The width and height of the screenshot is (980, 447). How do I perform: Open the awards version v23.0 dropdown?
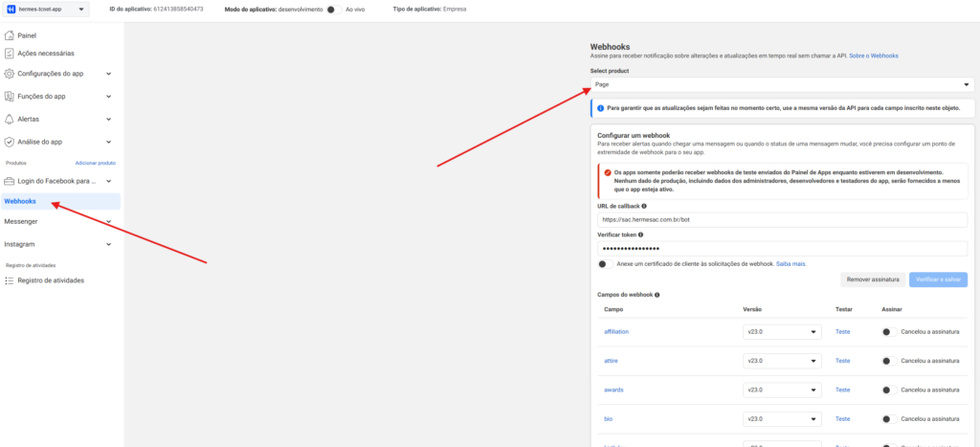(782, 390)
